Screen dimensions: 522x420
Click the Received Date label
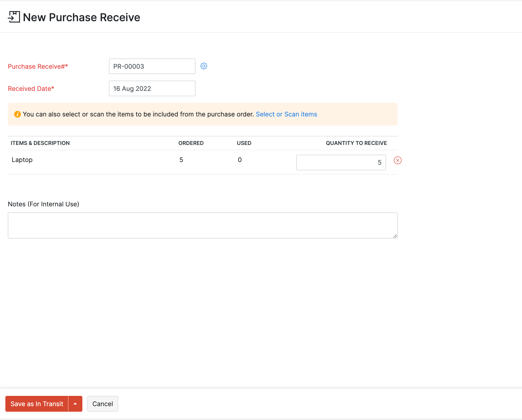tap(31, 89)
